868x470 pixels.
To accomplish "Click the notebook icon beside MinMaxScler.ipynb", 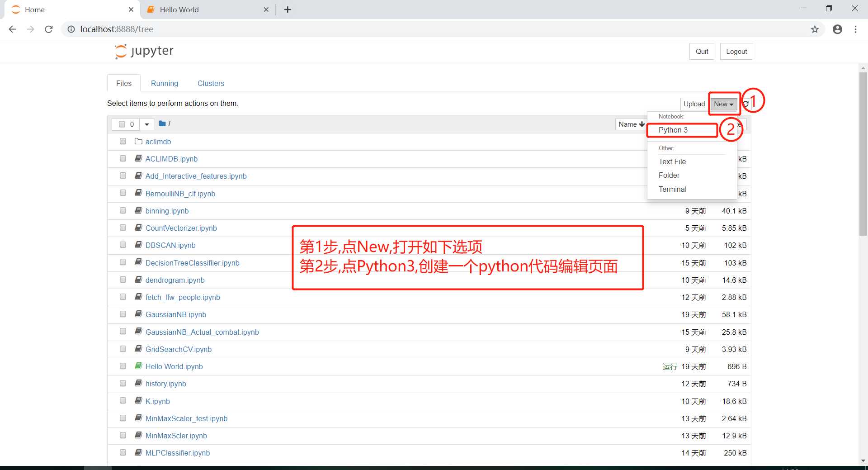I will point(138,435).
